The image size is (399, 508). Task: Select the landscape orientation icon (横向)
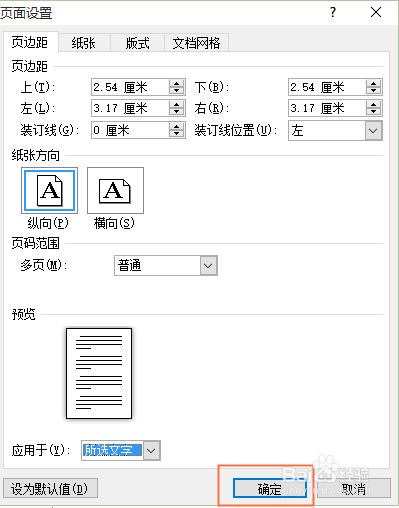pyautogui.click(x=115, y=190)
